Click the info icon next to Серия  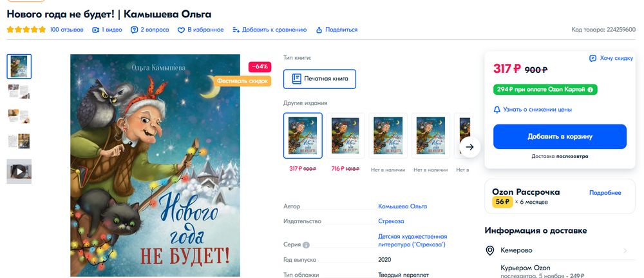tap(306, 245)
